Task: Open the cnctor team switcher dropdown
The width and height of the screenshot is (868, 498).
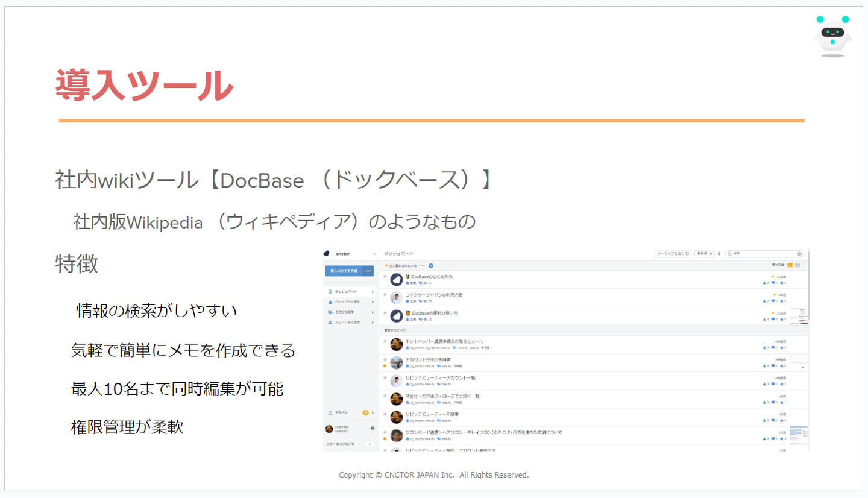Action: pyautogui.click(x=374, y=254)
